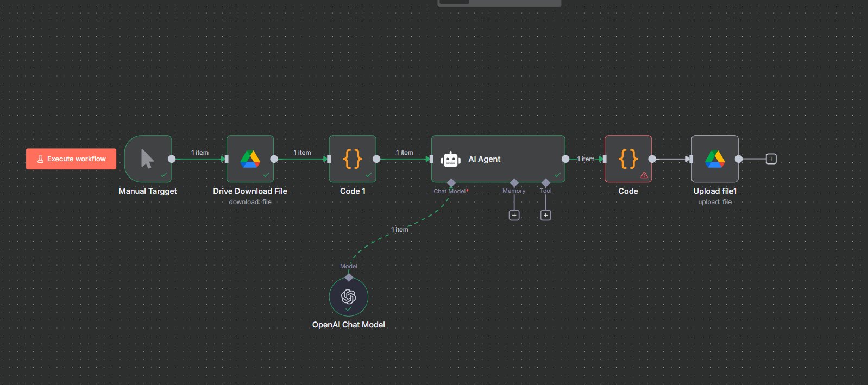Click the Memory connector diamond

point(514,183)
